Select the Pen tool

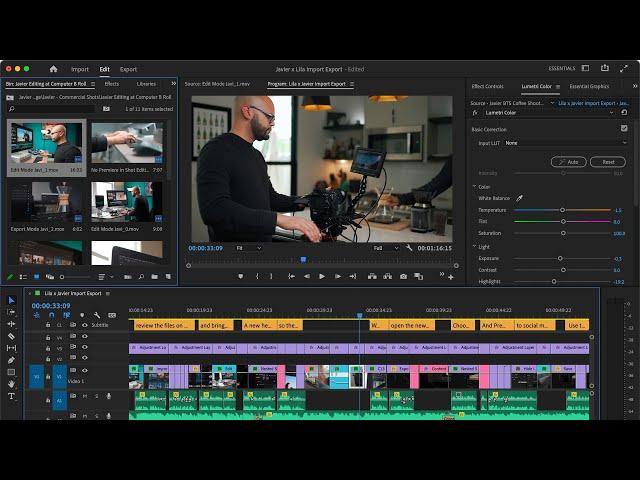(11, 360)
